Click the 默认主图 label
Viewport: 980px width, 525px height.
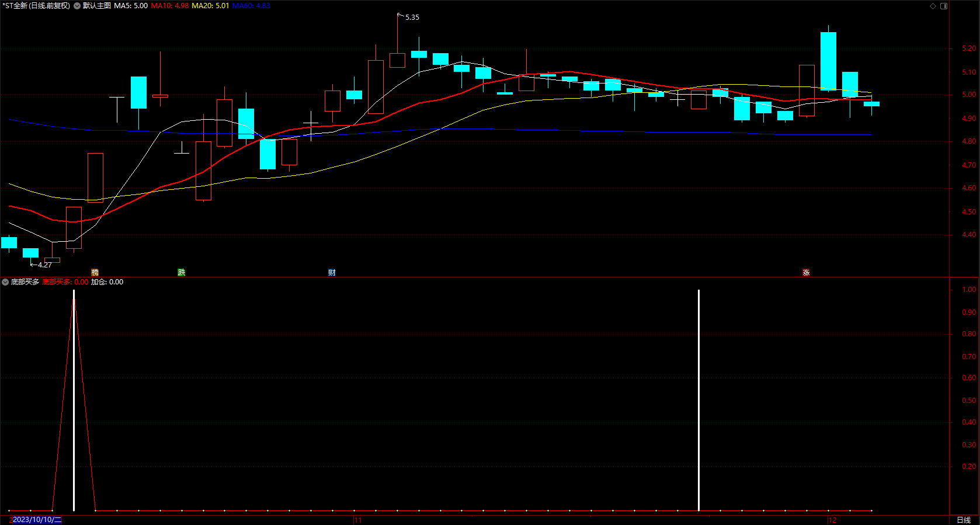point(96,6)
